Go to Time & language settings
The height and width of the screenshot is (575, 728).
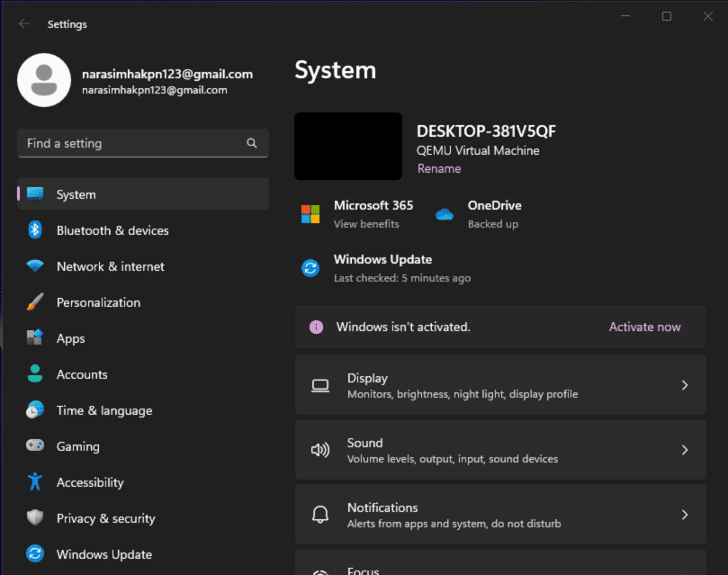coord(103,410)
